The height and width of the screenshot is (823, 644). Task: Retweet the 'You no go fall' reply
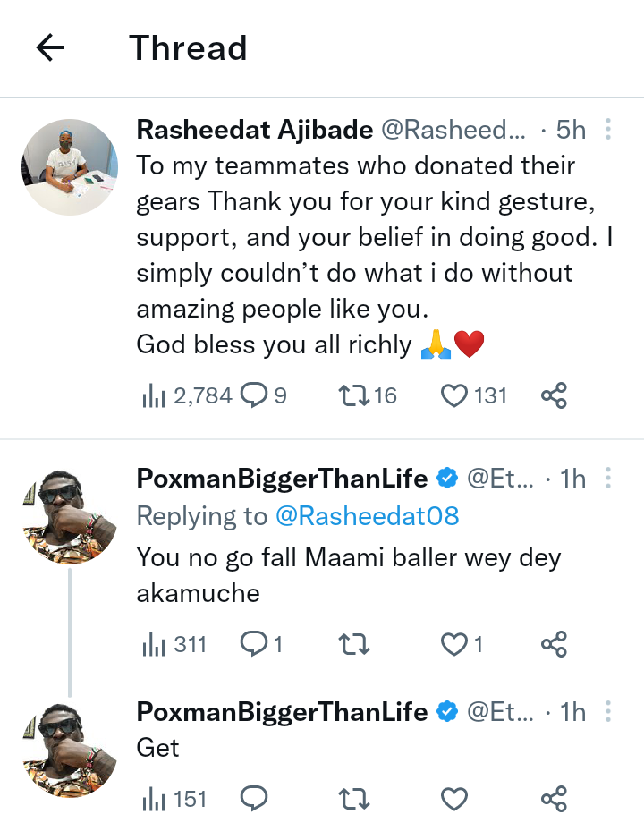(355, 644)
